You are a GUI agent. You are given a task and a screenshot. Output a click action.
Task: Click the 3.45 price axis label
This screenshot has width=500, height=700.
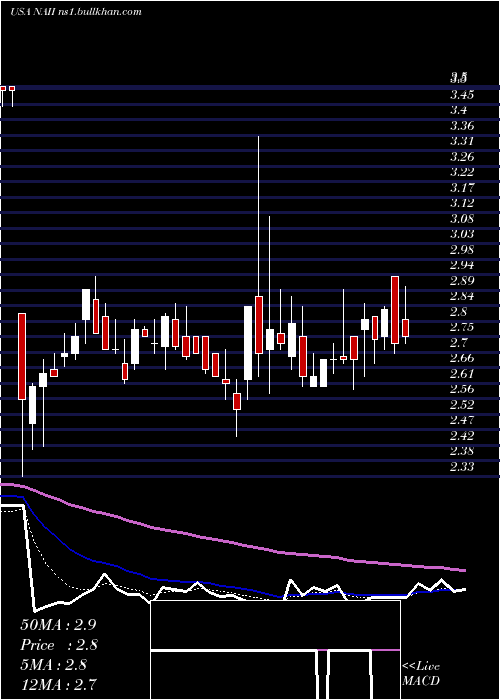(462, 95)
